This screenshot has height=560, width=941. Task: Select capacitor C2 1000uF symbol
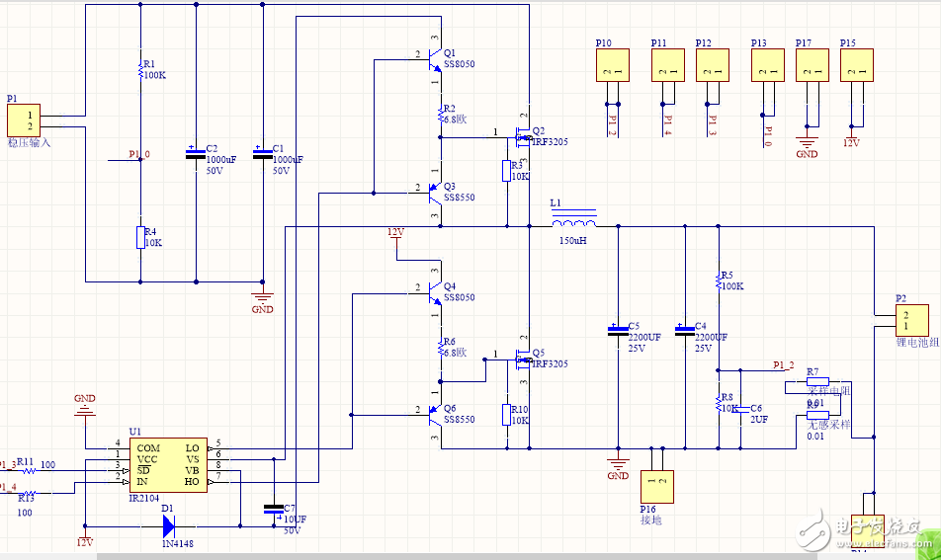[196, 154]
